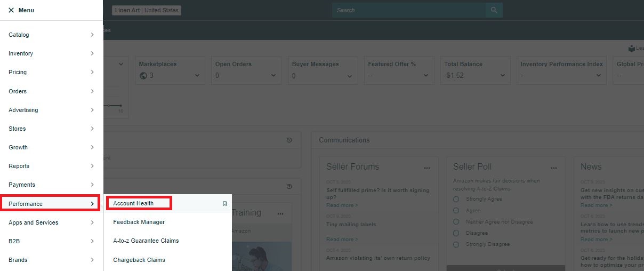Open the Tiny mailing labels forum post
644x271 pixels.
pos(351,225)
